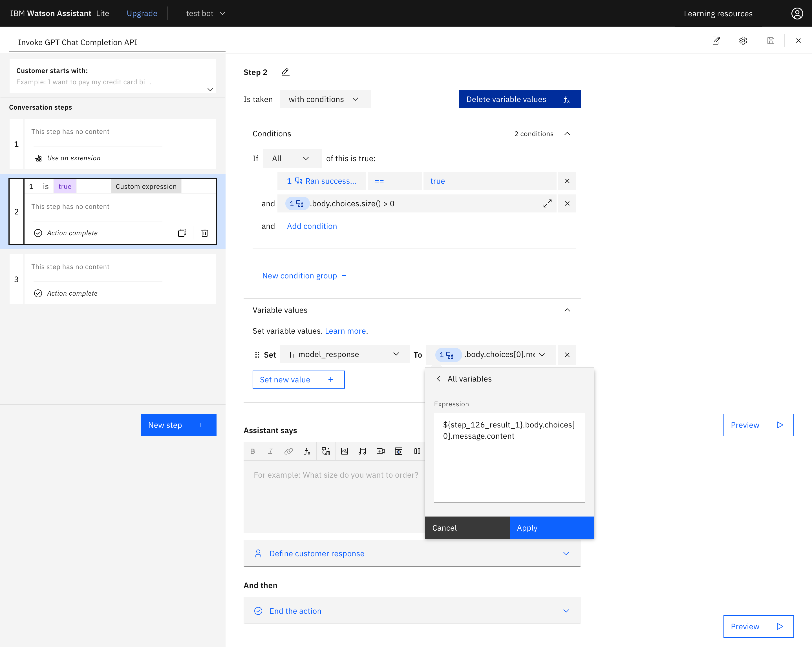Delete step 2 with the trash icon
Image resolution: width=812 pixels, height=647 pixels.
[204, 233]
